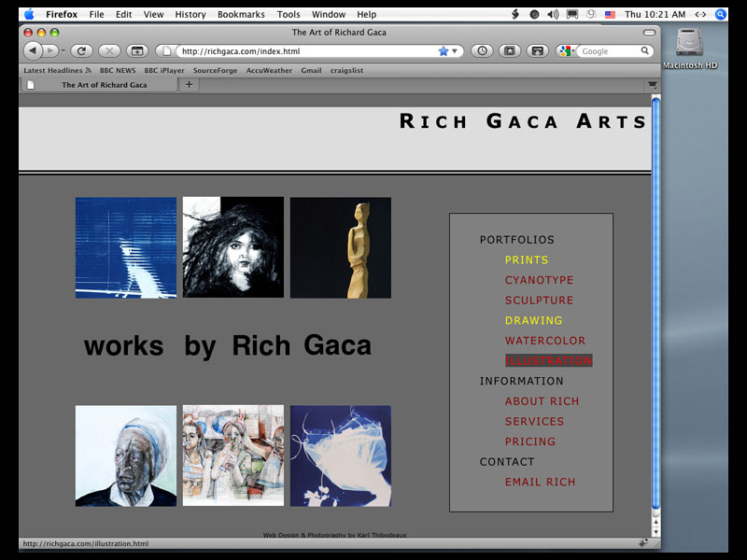
Task: Open the Help menu
Action: (x=366, y=14)
